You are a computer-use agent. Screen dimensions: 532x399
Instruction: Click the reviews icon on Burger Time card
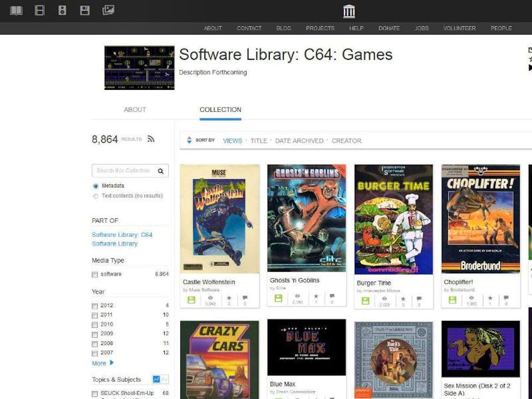419,299
